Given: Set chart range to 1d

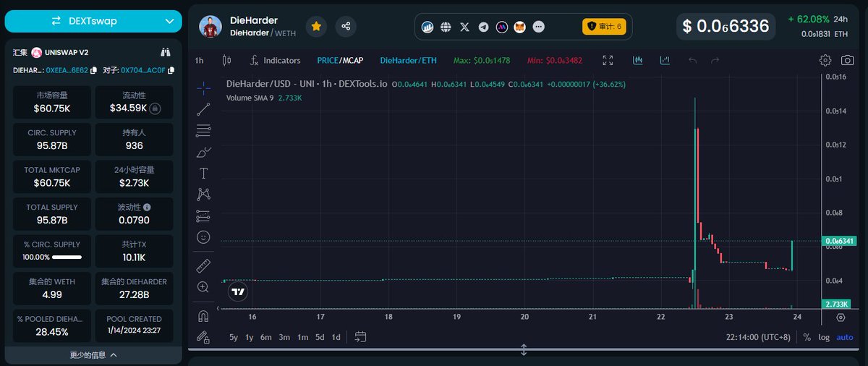Looking at the screenshot, I should pos(336,337).
